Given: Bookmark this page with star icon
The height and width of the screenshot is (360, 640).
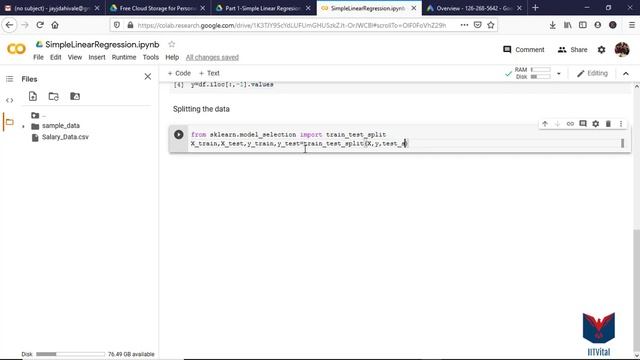Looking at the screenshot, I should coord(491,25).
